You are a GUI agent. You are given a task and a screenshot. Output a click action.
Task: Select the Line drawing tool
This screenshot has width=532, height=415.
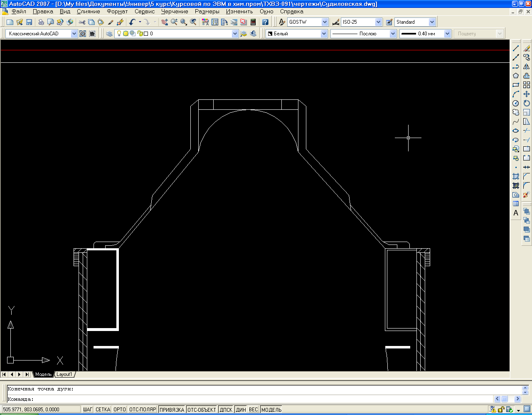[516, 48]
